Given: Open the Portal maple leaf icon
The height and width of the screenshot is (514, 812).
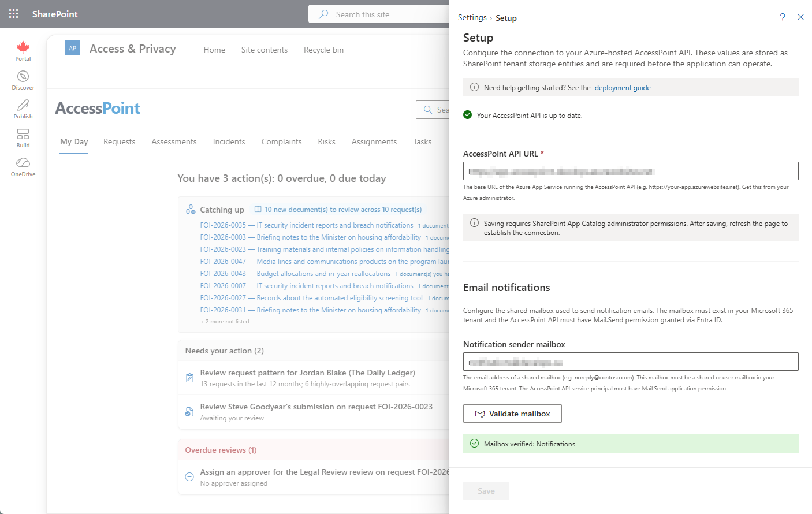Looking at the screenshot, I should click(x=23, y=47).
